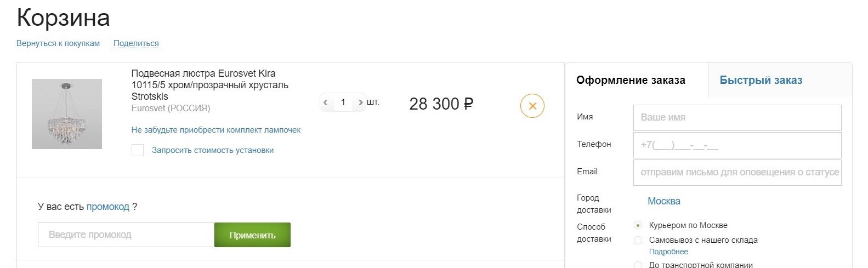The image size is (868, 268).
Task: Select Курьером по Москве delivery option
Action: click(x=638, y=225)
